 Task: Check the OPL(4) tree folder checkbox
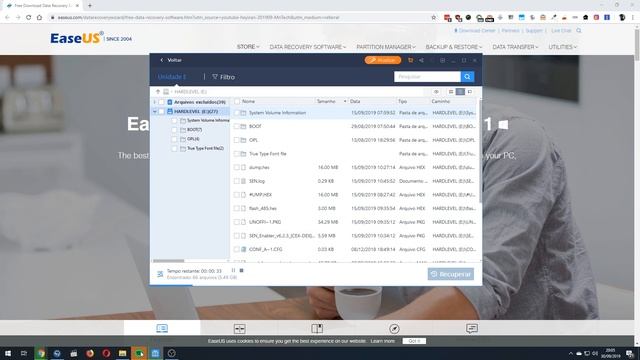[174, 139]
